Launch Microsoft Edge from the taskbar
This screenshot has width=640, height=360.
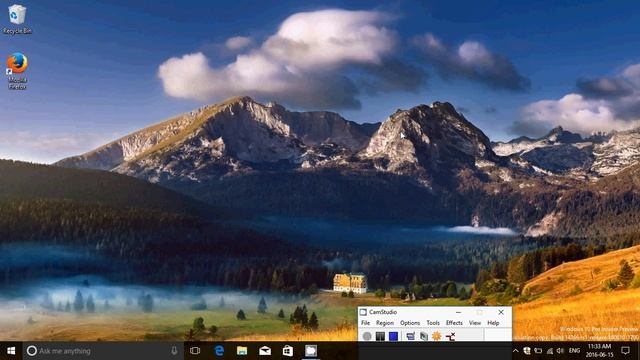coord(219,351)
